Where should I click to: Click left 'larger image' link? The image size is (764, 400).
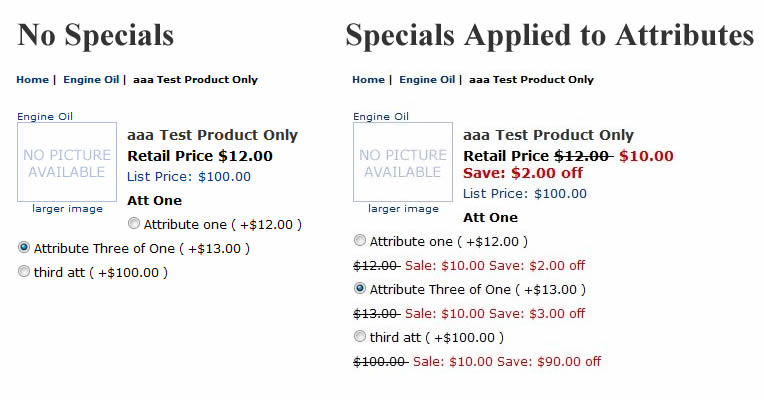[67, 209]
